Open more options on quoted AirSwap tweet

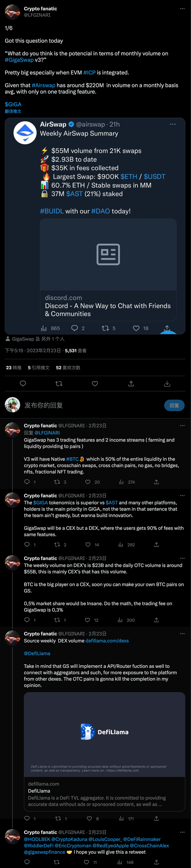172,124
